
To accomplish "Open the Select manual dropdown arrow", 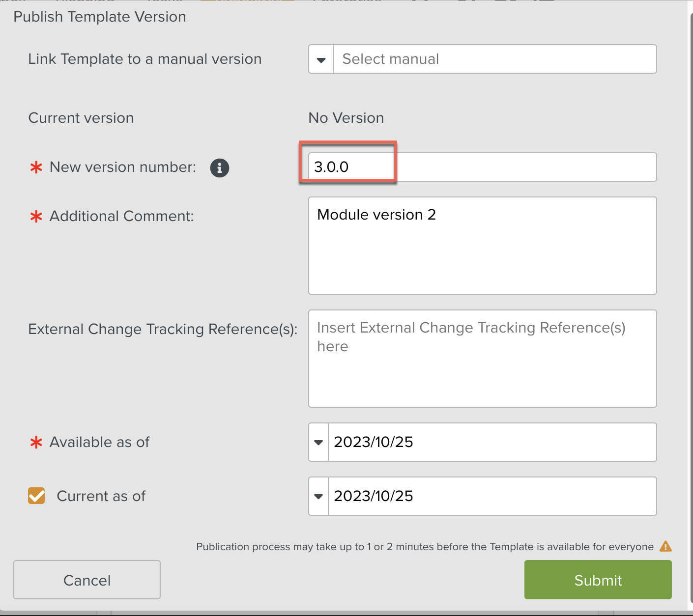I will coord(321,59).
